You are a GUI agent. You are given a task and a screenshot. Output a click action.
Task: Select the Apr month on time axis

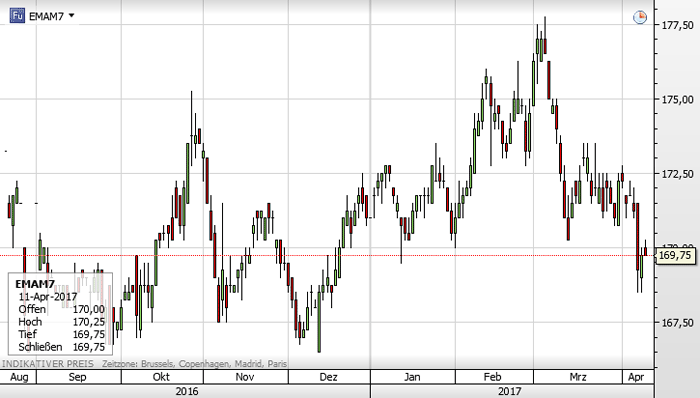tap(636, 377)
